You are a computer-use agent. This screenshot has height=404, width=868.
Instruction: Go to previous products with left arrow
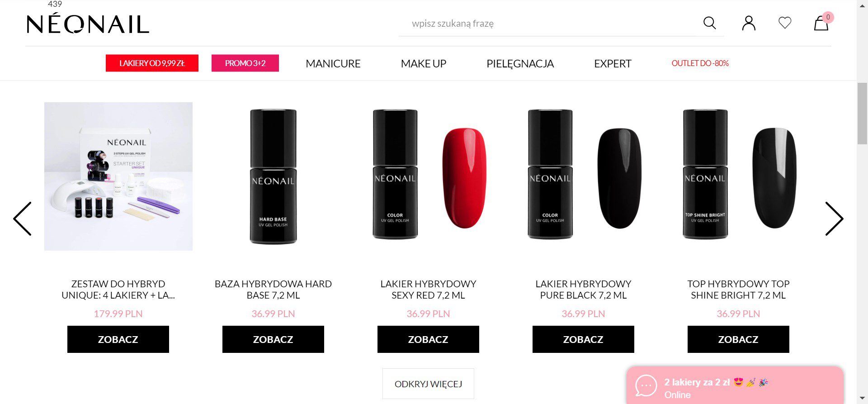[22, 219]
